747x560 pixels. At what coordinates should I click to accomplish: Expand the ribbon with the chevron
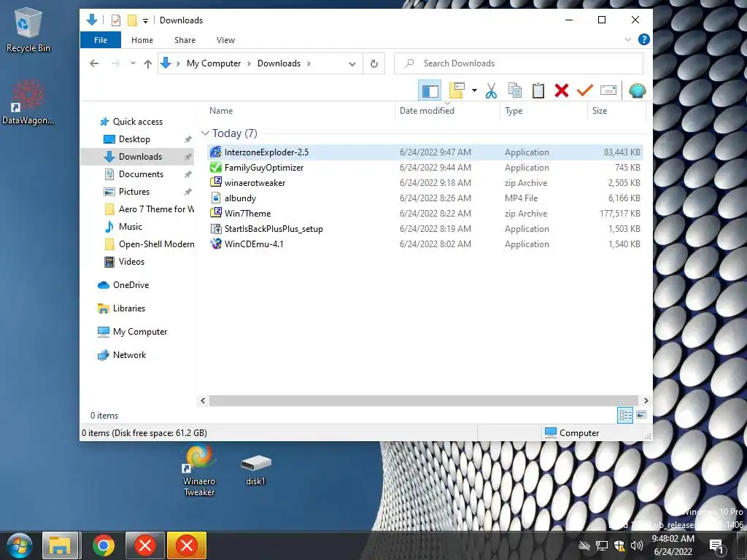[x=628, y=40]
